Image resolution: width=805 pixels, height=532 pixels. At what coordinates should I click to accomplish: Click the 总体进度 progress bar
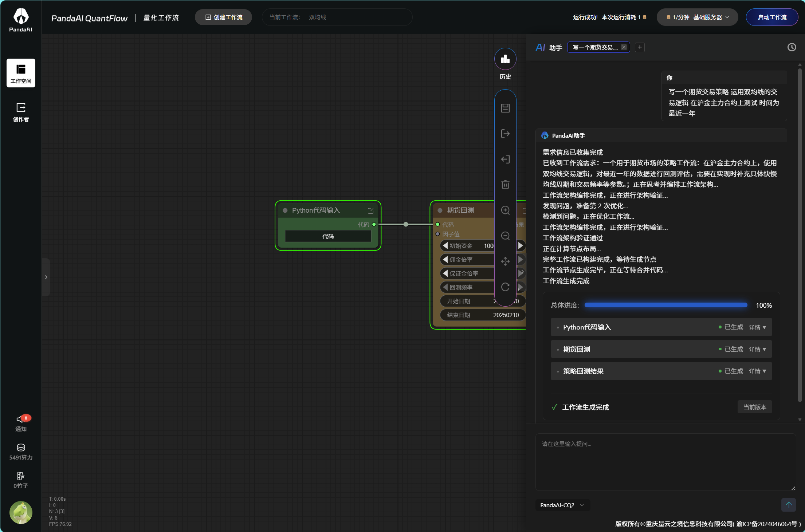(x=666, y=305)
